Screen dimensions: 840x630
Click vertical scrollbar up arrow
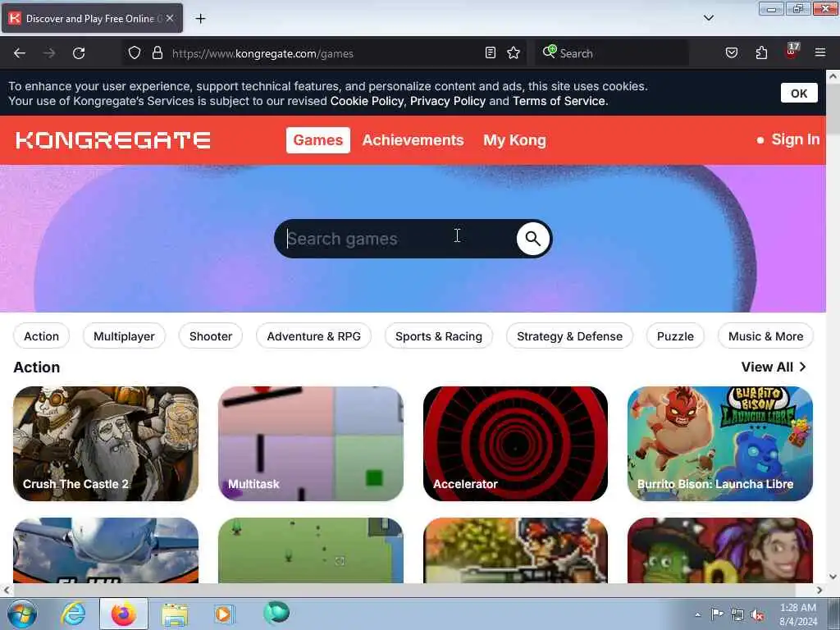[x=833, y=76]
